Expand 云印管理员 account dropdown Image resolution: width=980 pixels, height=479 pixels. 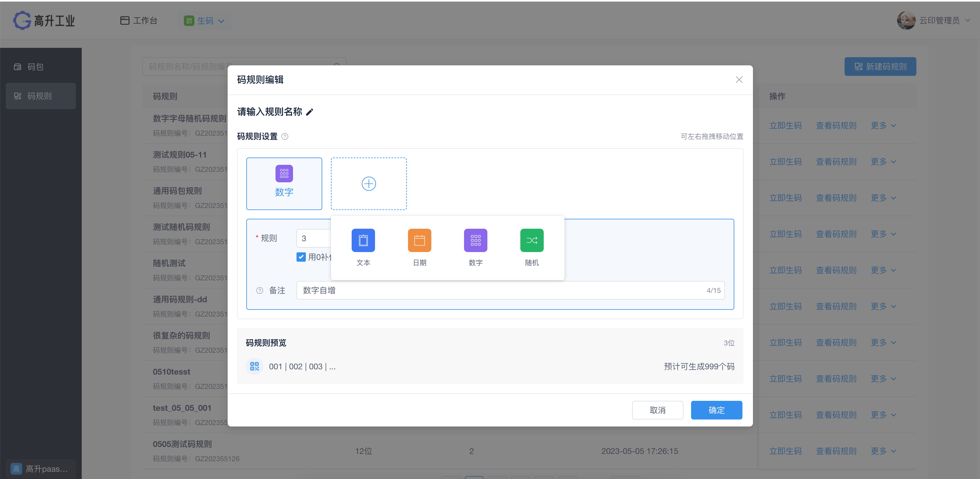(x=968, y=20)
